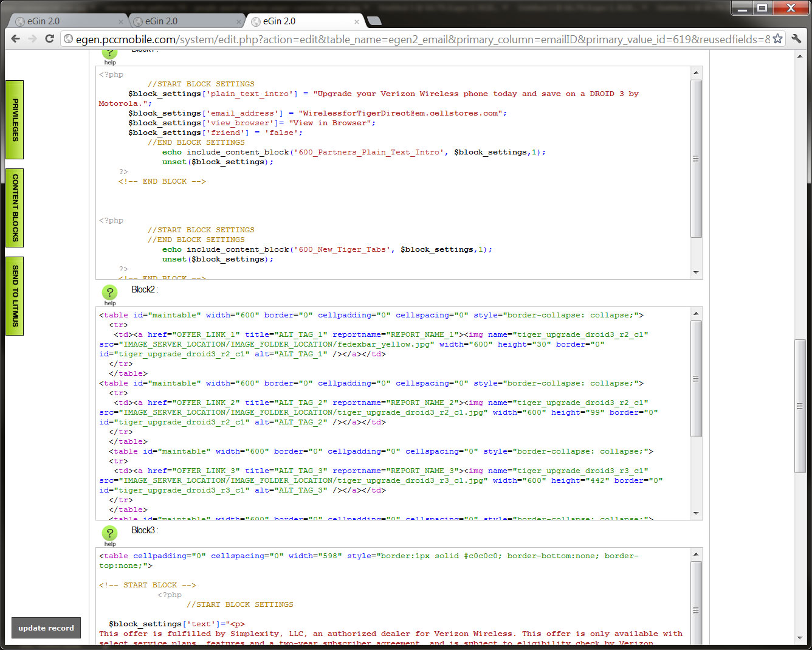Viewport: 812px width, 650px height.
Task: Open a new browser tab
Action: point(374,21)
